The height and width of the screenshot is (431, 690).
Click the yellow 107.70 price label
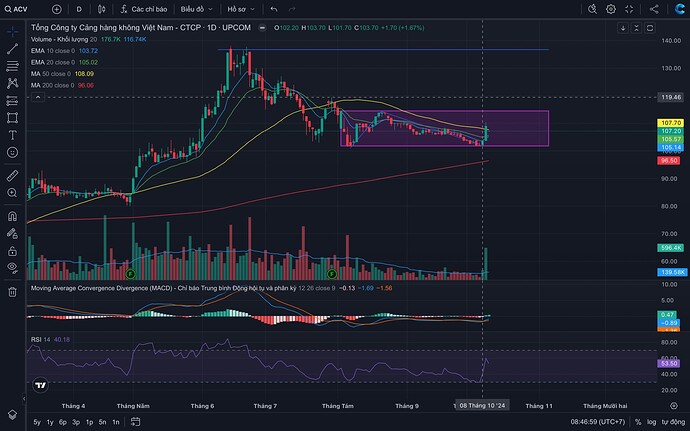pos(671,123)
